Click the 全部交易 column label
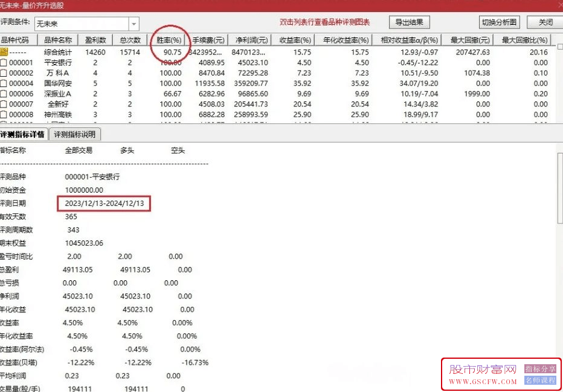Screen dimensions: 563x392 pos(79,150)
